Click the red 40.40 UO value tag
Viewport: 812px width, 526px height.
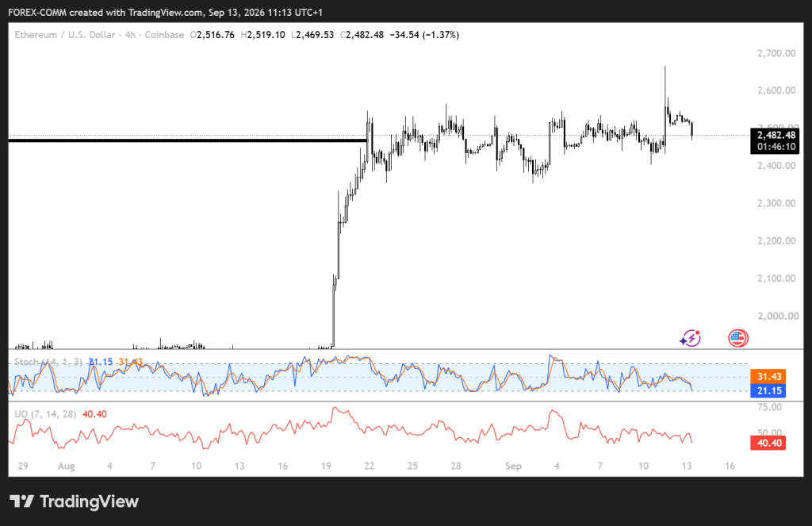(x=768, y=443)
